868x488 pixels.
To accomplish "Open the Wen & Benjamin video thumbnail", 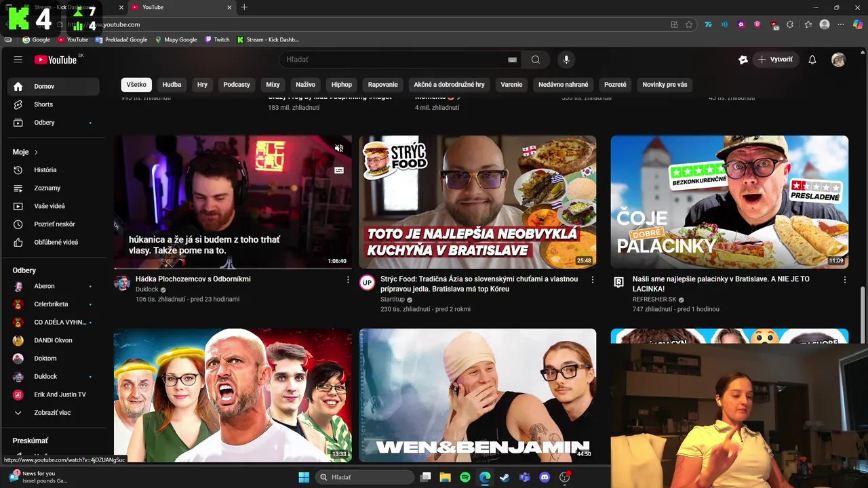I will (x=477, y=396).
